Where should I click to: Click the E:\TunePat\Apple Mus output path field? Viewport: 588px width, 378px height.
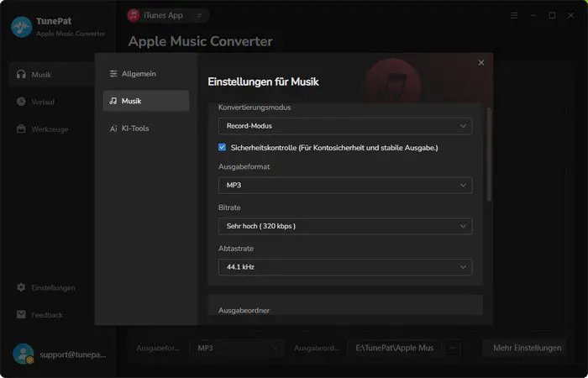point(395,348)
